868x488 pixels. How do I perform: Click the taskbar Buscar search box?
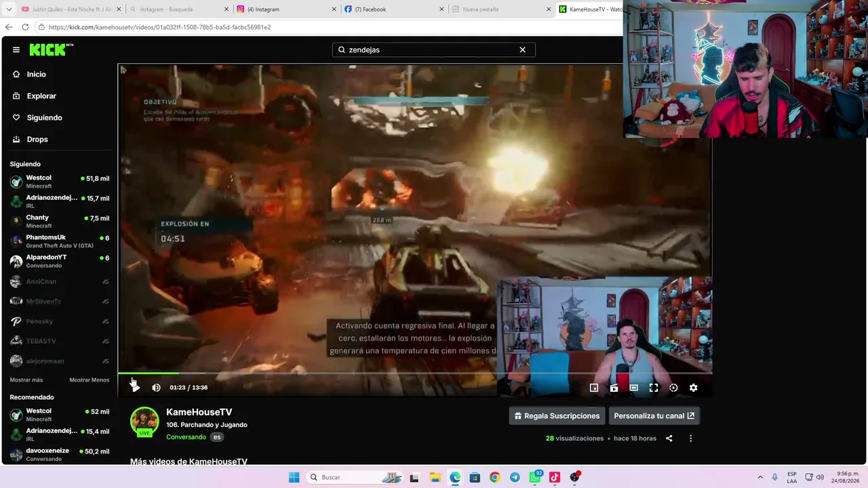355,477
